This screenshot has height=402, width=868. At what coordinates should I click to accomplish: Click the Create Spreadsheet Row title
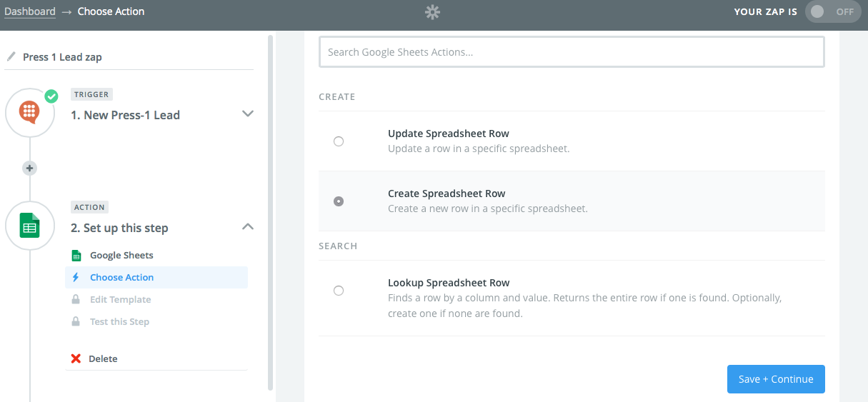447,194
